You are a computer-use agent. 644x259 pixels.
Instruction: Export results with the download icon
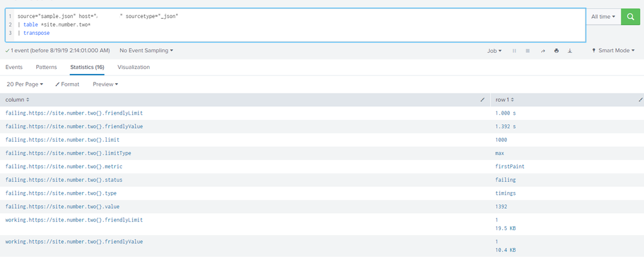pyautogui.click(x=570, y=51)
